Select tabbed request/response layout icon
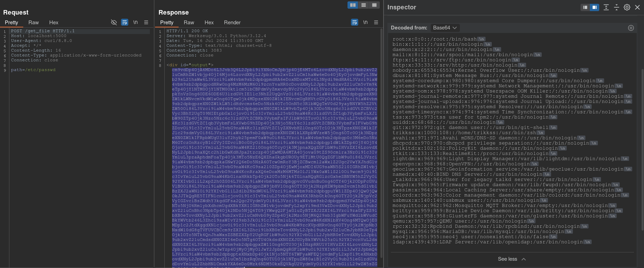 pos(374,5)
